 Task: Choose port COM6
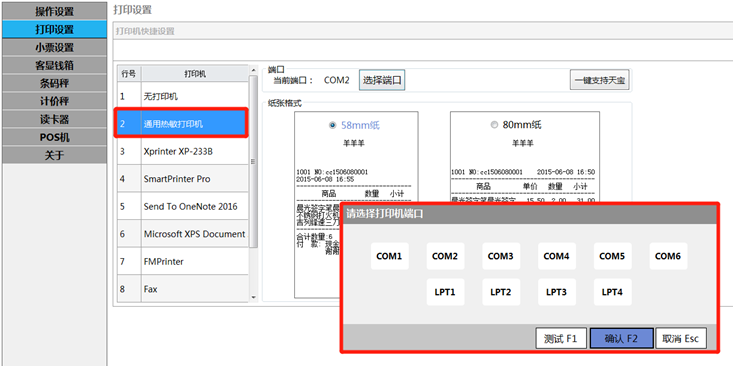668,256
